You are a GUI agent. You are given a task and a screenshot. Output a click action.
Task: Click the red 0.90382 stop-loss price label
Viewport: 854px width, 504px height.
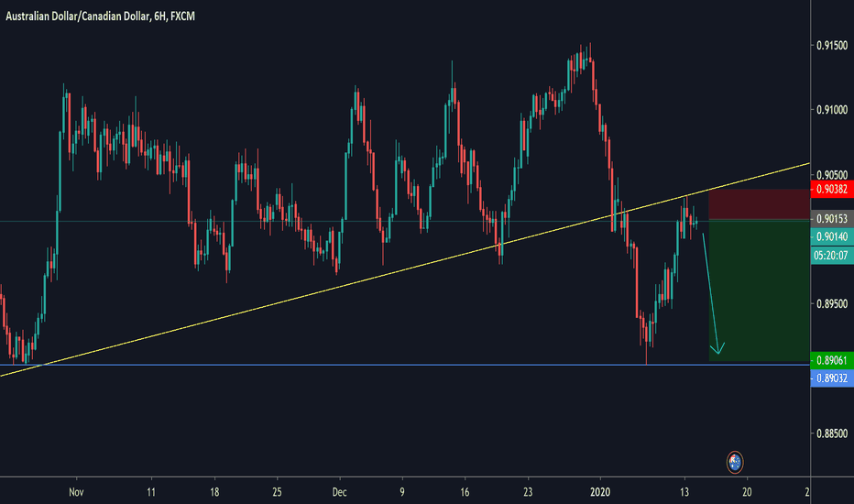(831, 190)
